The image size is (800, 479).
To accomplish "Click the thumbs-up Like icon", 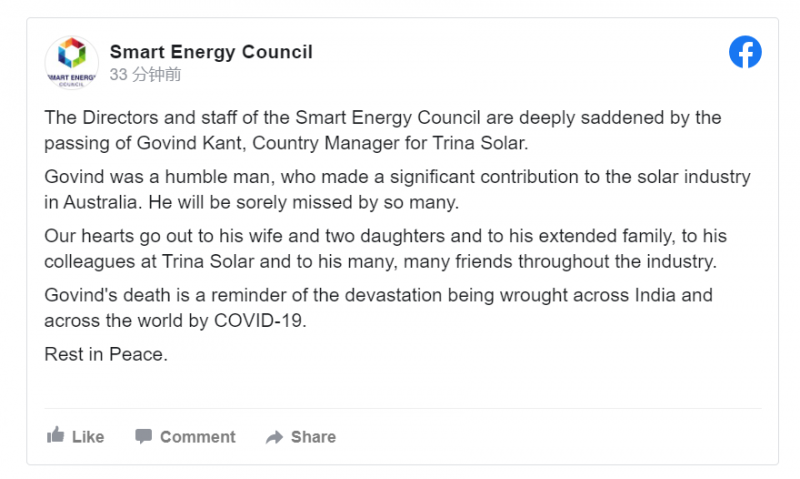I will [x=56, y=435].
